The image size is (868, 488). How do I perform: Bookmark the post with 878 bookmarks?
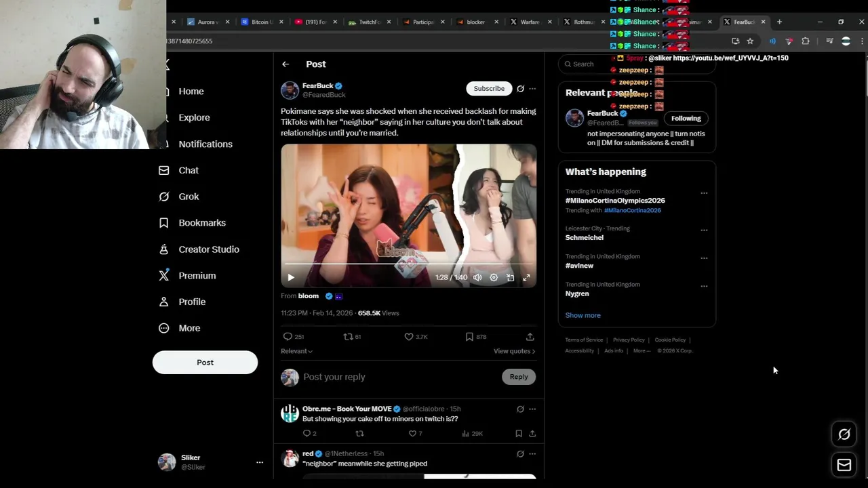coord(475,337)
